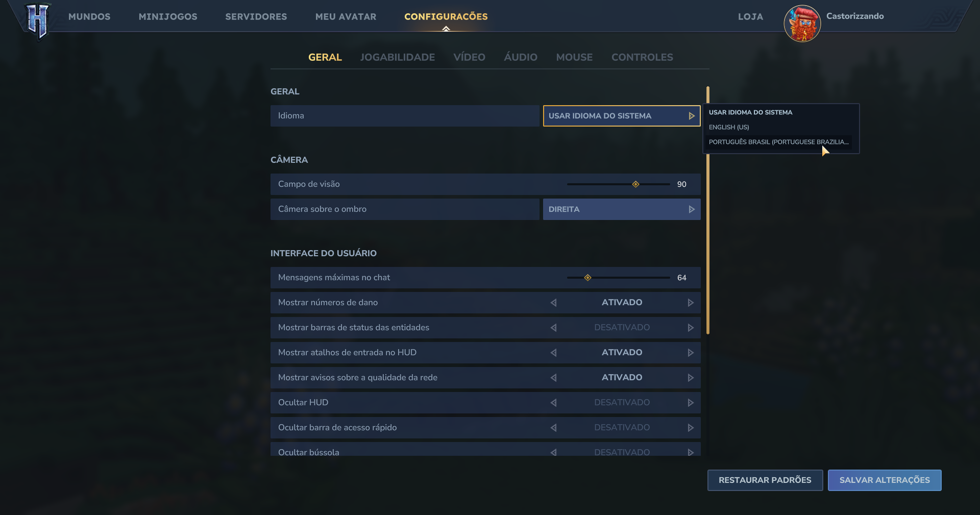Image resolution: width=980 pixels, height=515 pixels.
Task: Click left arrow for Mostrar barras de status
Action: [553, 328]
